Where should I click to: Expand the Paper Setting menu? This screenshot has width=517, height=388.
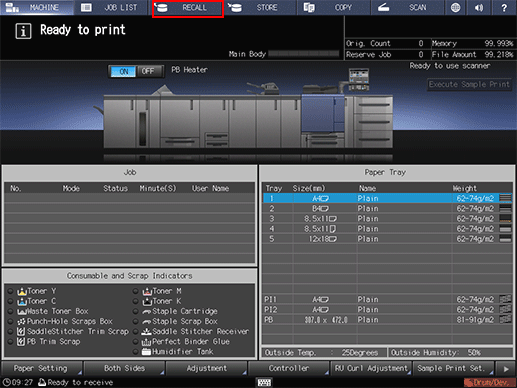41,368
